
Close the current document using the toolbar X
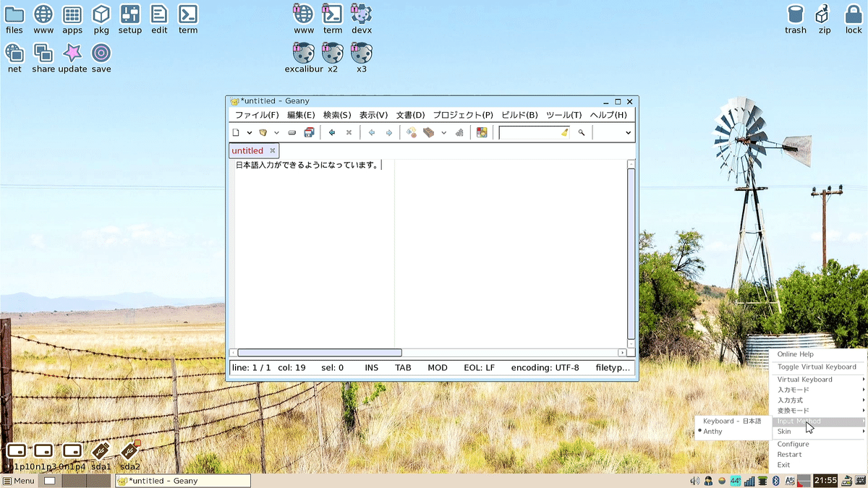click(349, 132)
